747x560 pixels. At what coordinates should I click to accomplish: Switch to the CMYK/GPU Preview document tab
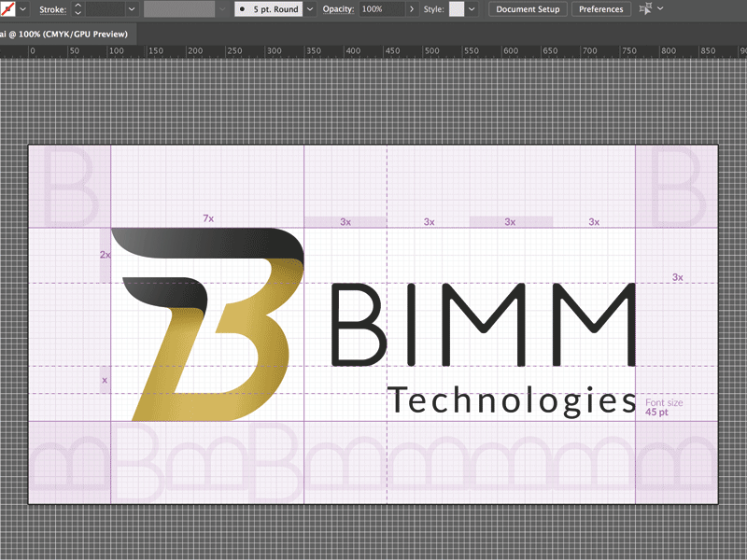tap(65, 32)
